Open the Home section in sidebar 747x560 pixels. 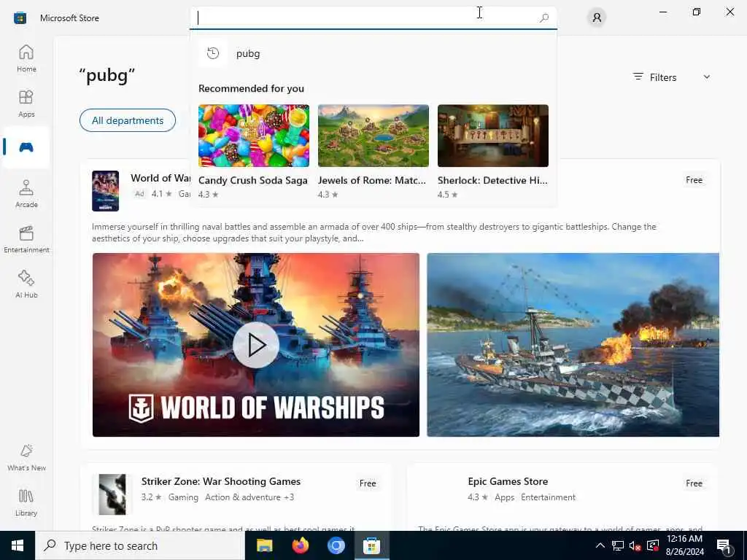point(26,58)
